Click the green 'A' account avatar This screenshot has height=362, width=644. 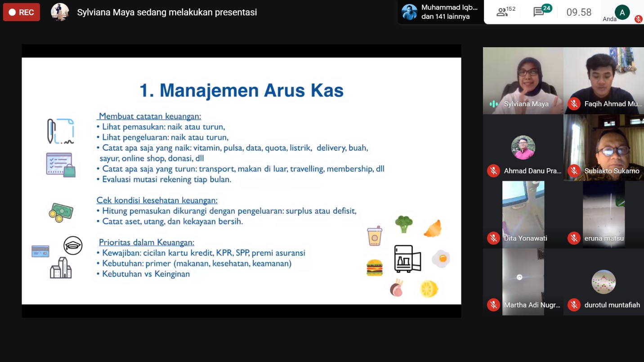tap(622, 12)
